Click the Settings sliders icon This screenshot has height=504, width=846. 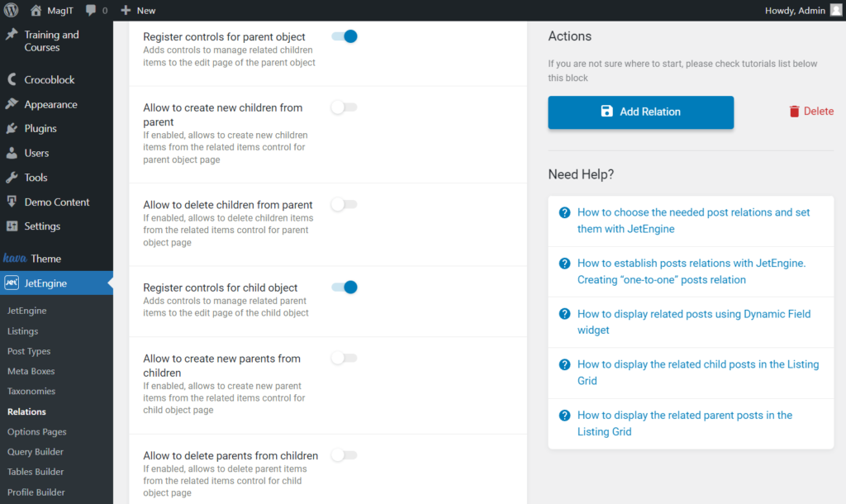coord(12,226)
